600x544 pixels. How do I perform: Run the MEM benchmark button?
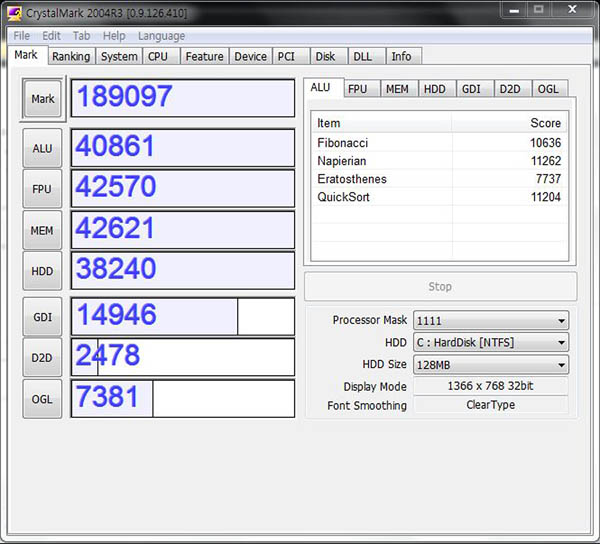[42, 230]
